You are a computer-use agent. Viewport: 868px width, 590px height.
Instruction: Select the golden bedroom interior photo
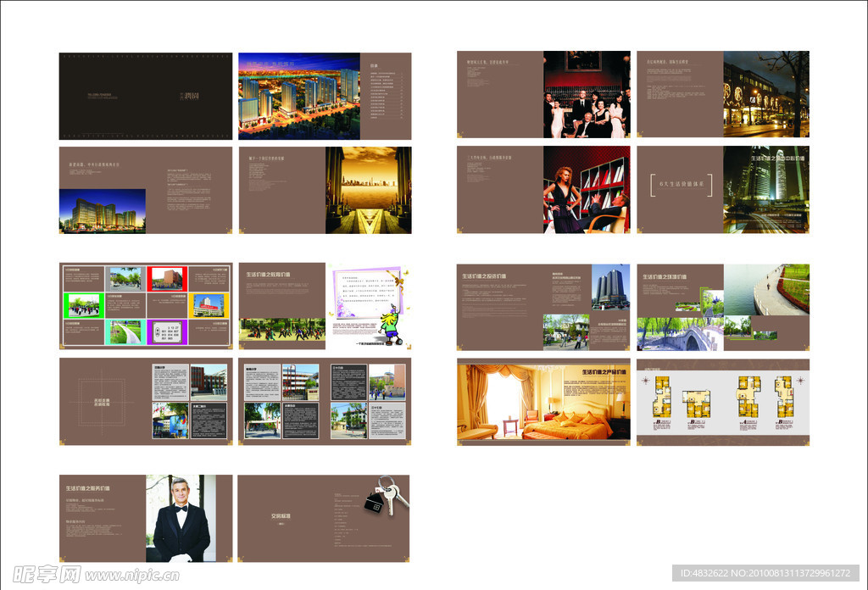click(542, 402)
